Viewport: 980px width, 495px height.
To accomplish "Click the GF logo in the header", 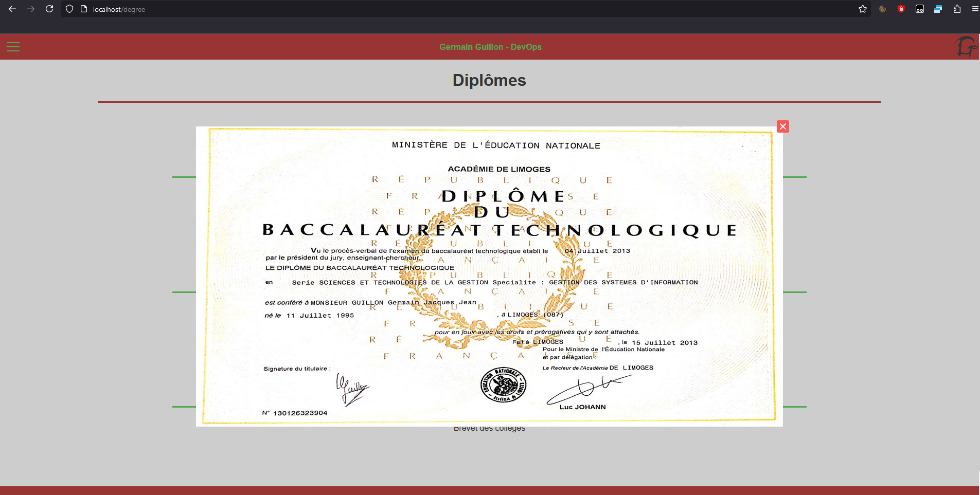I will pos(966,47).
